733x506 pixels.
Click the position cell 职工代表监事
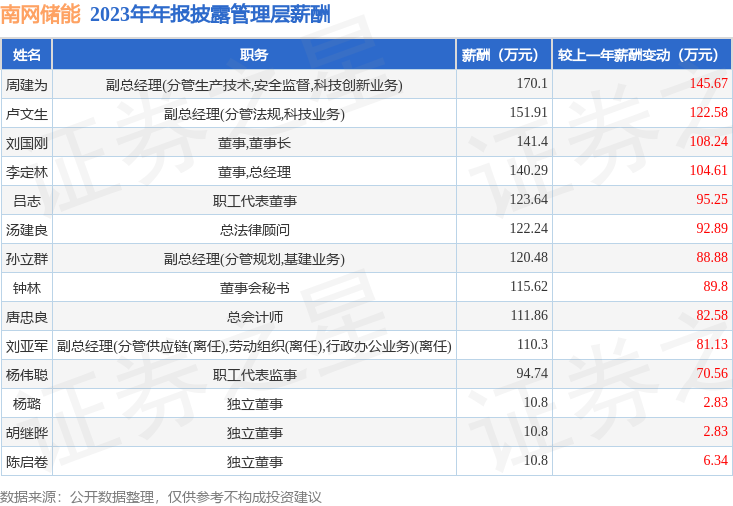[x=254, y=375]
